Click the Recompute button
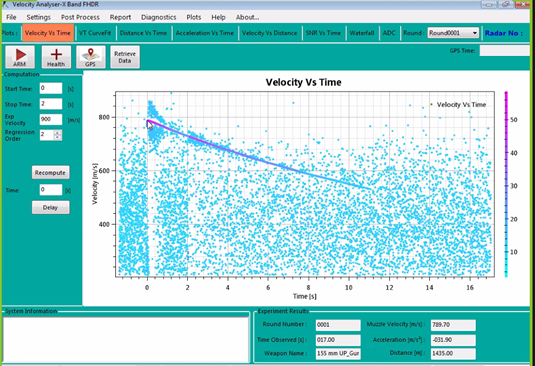The height and width of the screenshot is (366, 535). pyautogui.click(x=50, y=173)
